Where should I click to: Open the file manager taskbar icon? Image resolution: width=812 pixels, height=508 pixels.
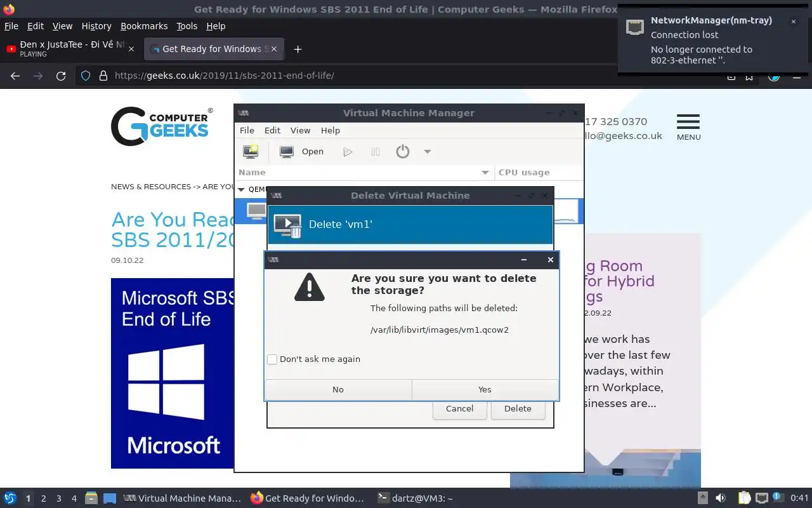point(91,498)
